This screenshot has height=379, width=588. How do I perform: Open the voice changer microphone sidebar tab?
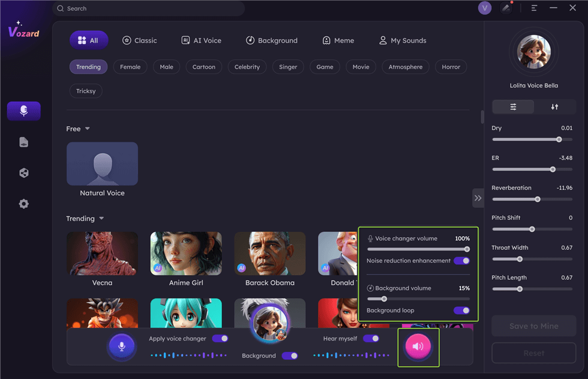(x=24, y=111)
